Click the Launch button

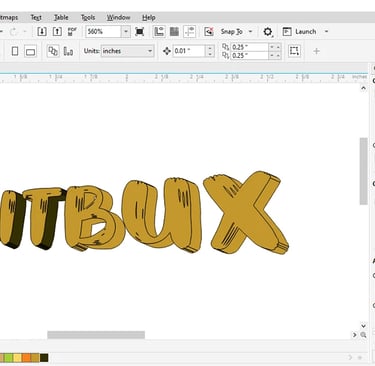[x=299, y=32]
